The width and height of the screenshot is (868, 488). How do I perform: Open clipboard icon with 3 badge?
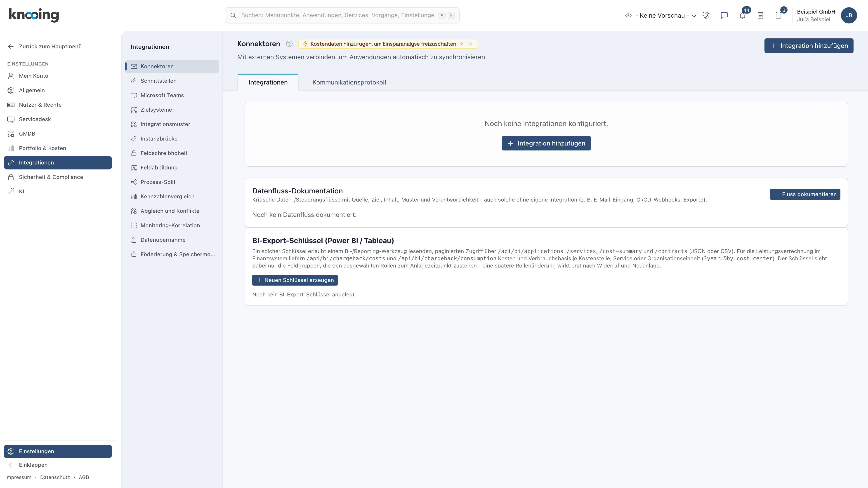pos(778,15)
